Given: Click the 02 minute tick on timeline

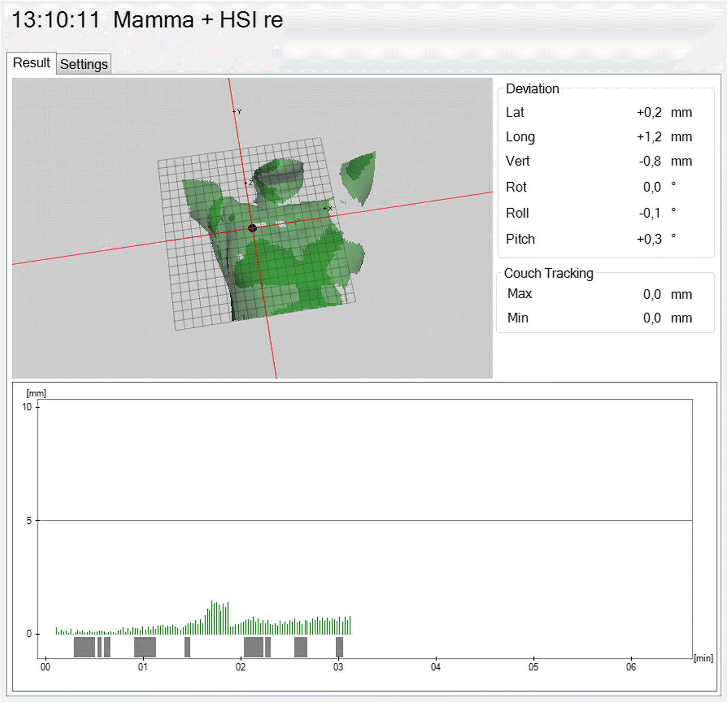Looking at the screenshot, I should tap(240, 667).
